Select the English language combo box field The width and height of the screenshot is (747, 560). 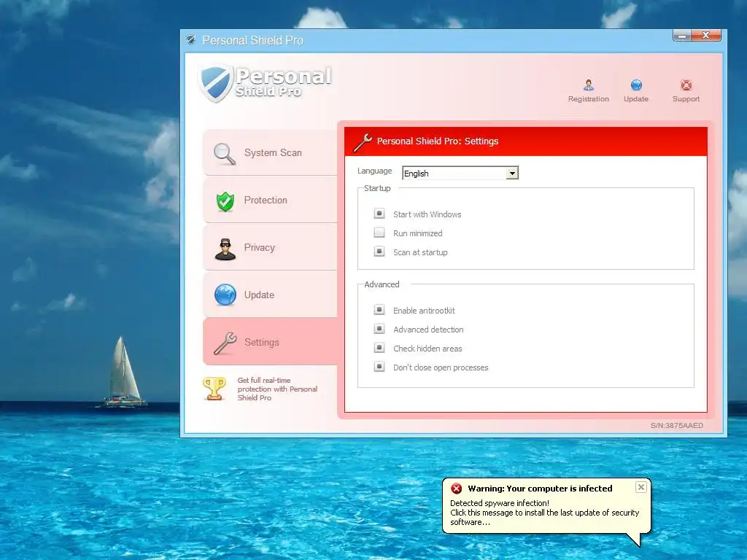[460, 173]
